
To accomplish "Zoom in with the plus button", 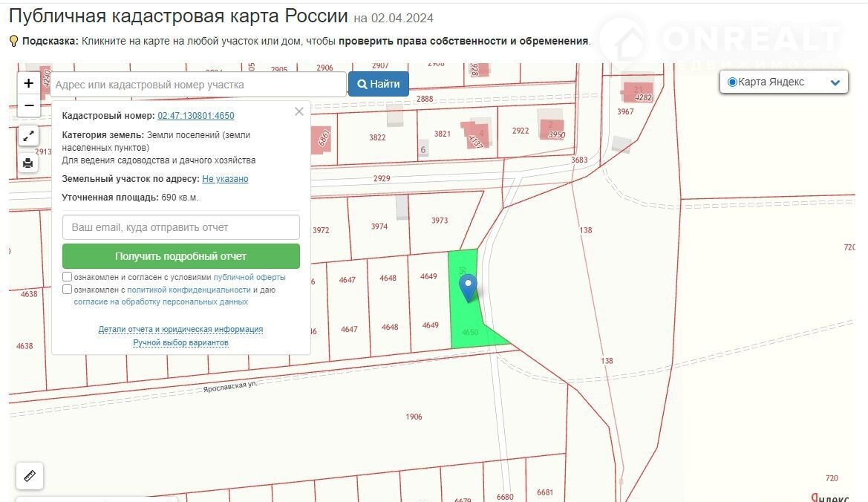I will click(x=29, y=83).
